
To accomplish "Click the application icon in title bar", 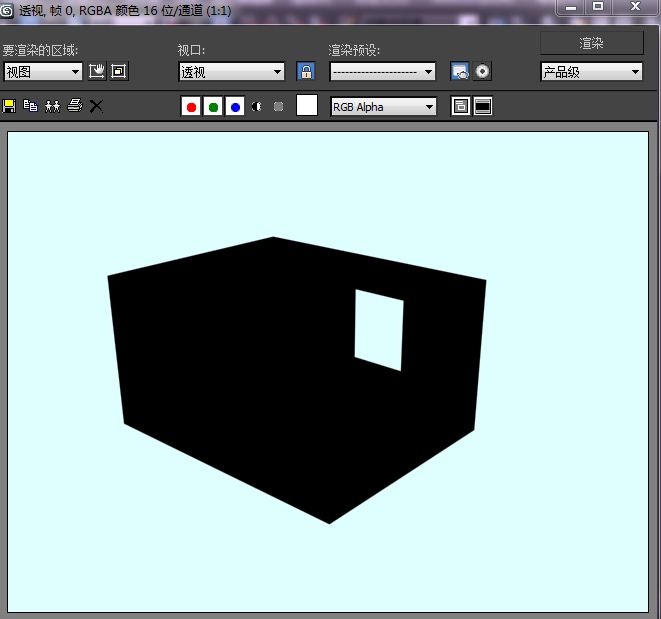I will coord(6,11).
